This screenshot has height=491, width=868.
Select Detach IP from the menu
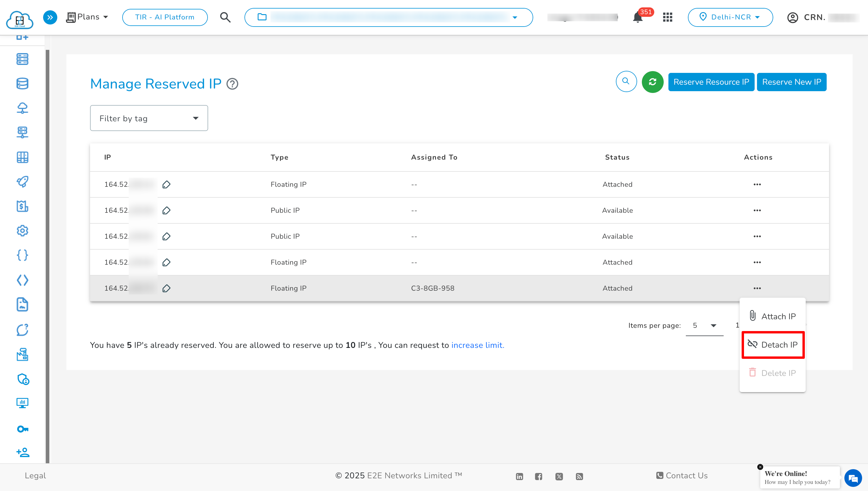pyautogui.click(x=773, y=345)
